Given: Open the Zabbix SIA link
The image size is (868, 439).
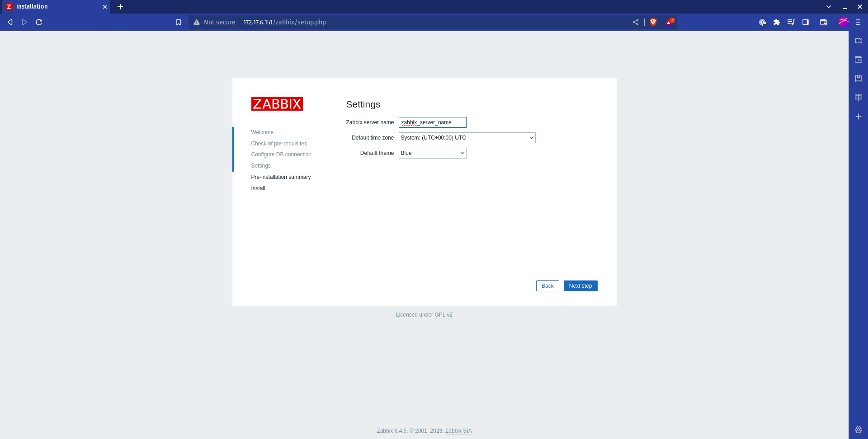Looking at the screenshot, I should tap(458, 431).
